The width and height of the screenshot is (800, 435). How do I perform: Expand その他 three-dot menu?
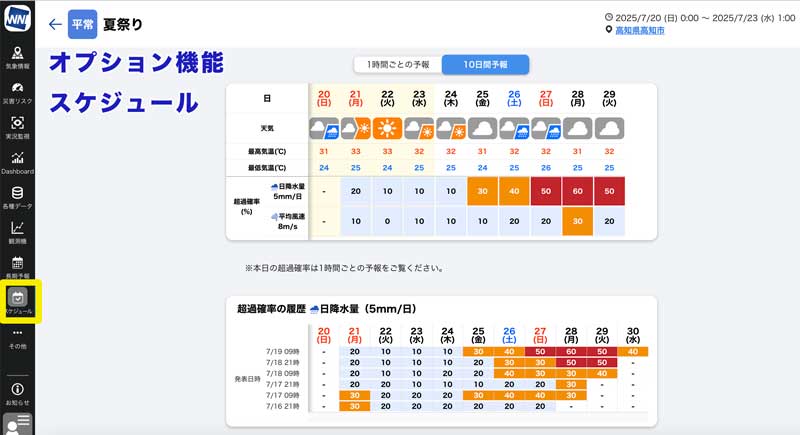[x=17, y=337]
